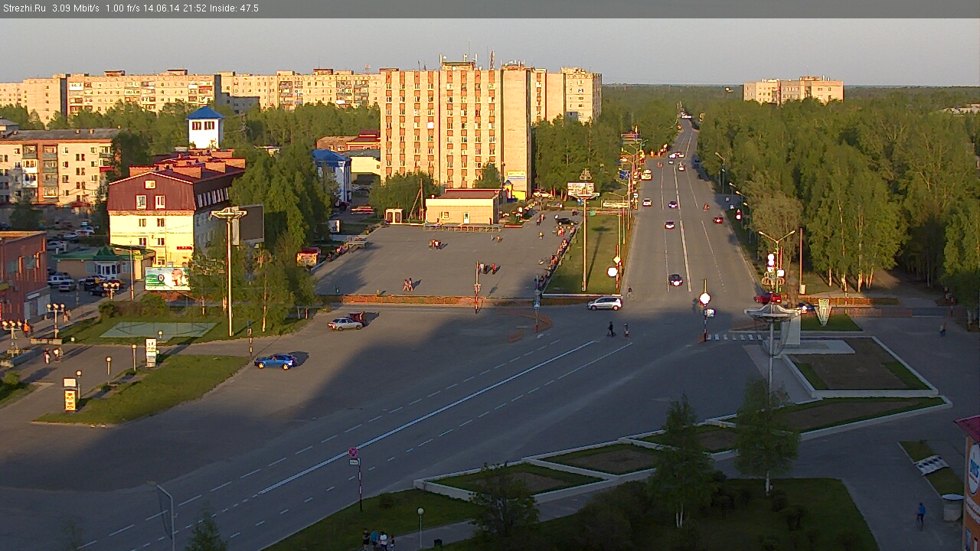Click the blue car parked in the lot
980x551 pixels.
pos(276,360)
